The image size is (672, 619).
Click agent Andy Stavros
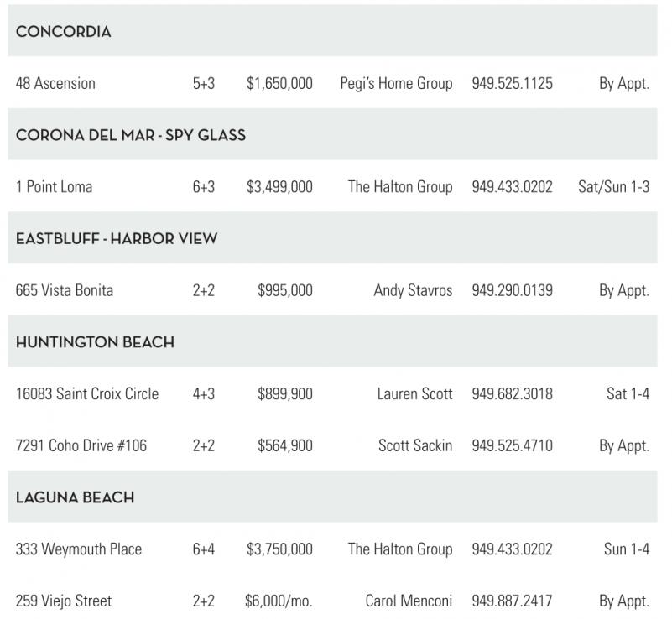point(413,291)
